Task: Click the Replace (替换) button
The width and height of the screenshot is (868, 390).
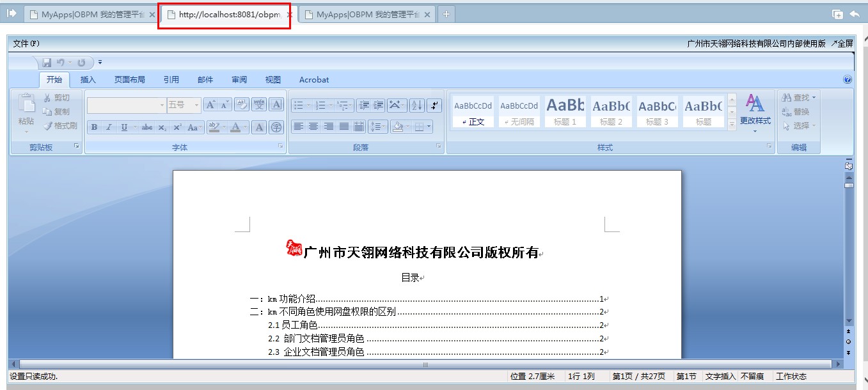Action: tap(796, 112)
